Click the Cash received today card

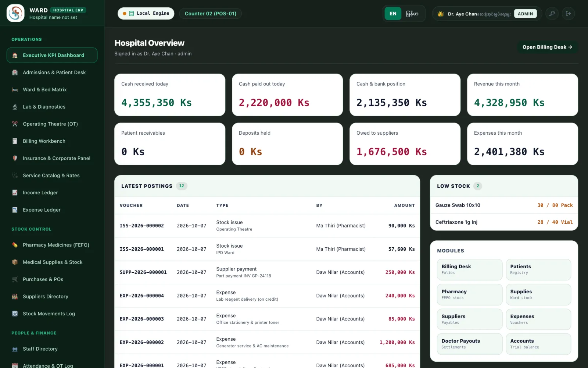click(x=170, y=95)
